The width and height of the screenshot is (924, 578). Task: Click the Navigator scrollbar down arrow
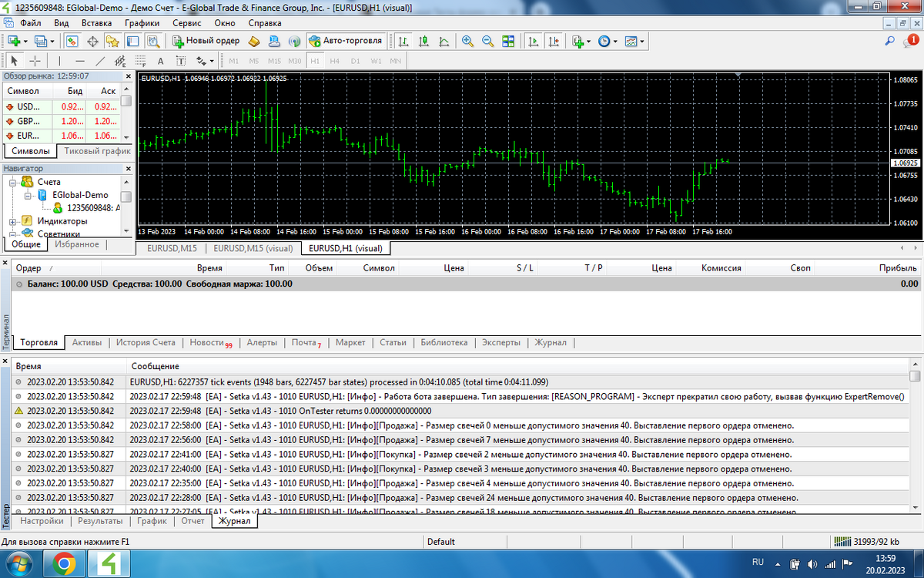126,230
